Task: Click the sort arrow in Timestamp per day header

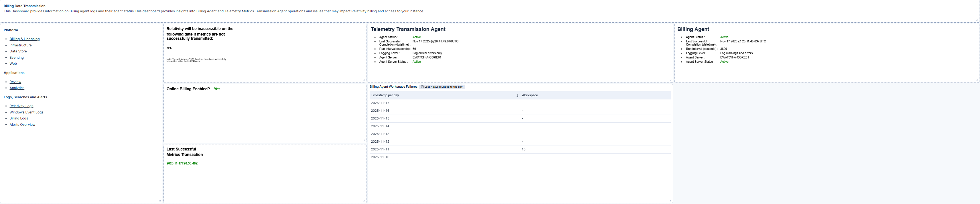Action: (517, 95)
